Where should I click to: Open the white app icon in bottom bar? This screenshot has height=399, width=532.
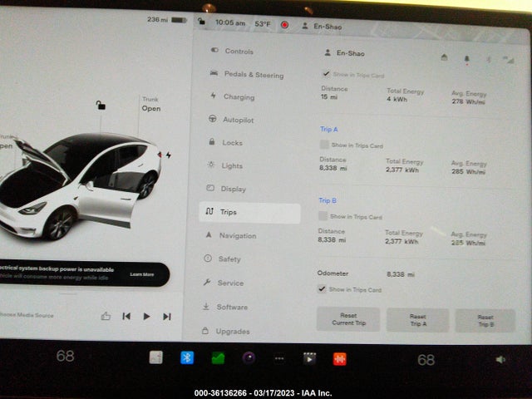coord(155,357)
